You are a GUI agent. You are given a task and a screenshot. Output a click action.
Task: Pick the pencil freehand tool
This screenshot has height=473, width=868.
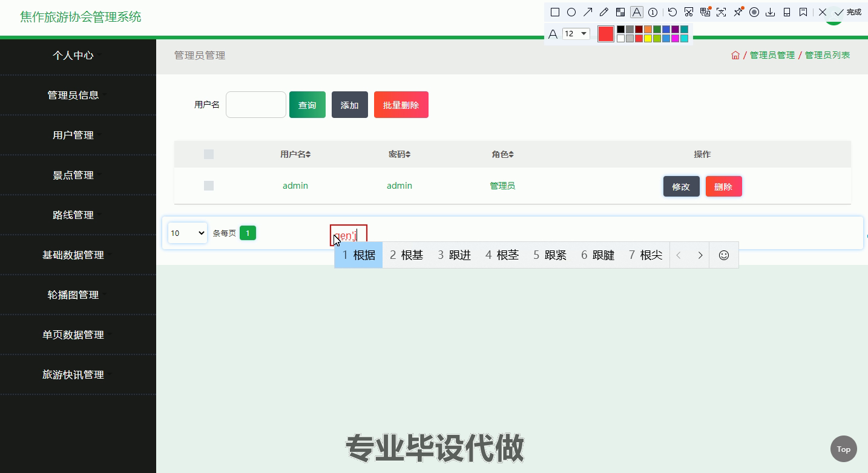[603, 12]
